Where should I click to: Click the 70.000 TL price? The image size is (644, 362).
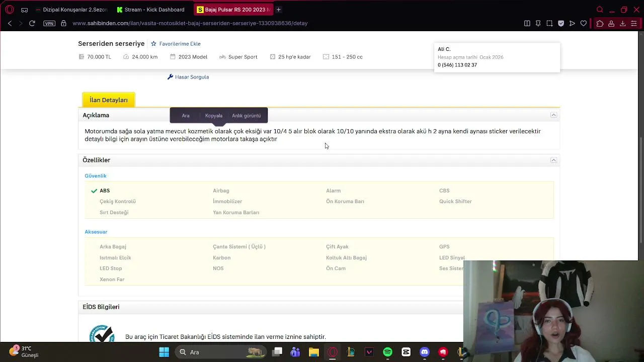(x=99, y=57)
